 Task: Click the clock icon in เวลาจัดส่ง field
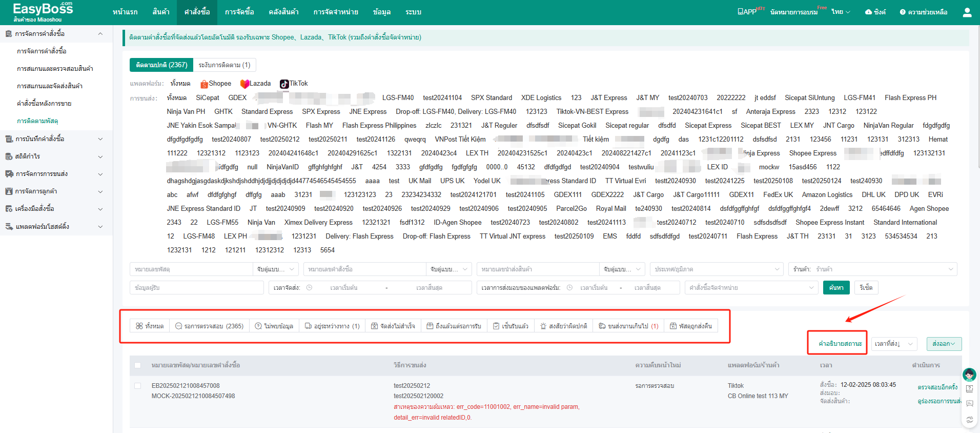309,288
